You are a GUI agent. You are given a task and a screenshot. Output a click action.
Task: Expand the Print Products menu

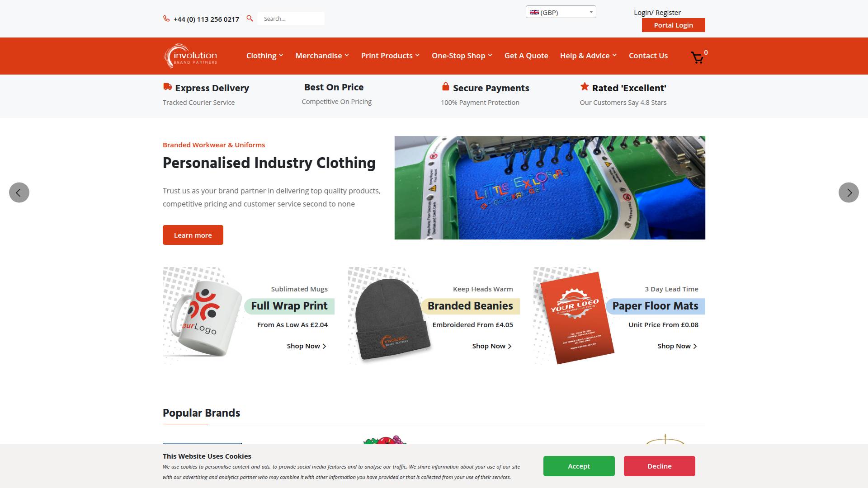(x=390, y=56)
